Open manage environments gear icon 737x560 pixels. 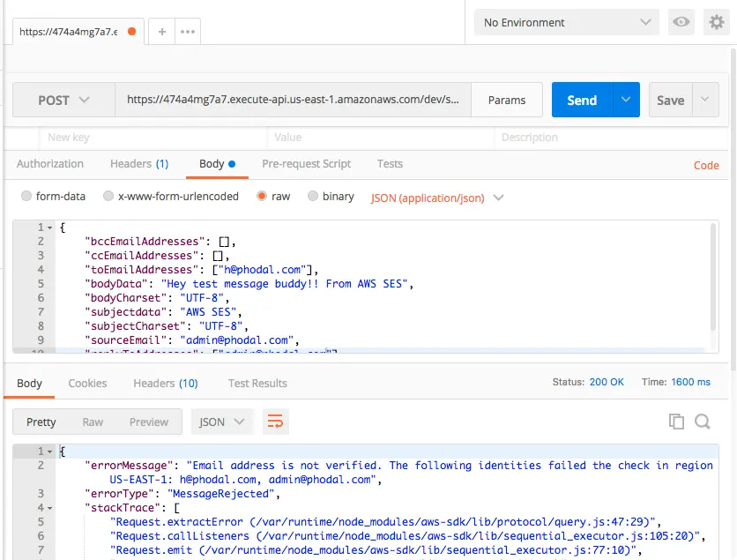tap(716, 22)
